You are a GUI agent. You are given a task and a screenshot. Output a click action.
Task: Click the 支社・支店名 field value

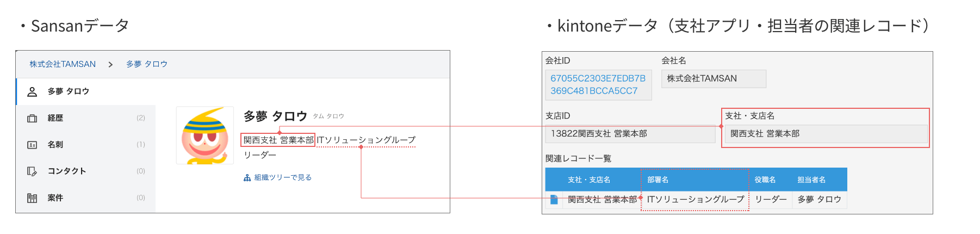tap(825, 134)
